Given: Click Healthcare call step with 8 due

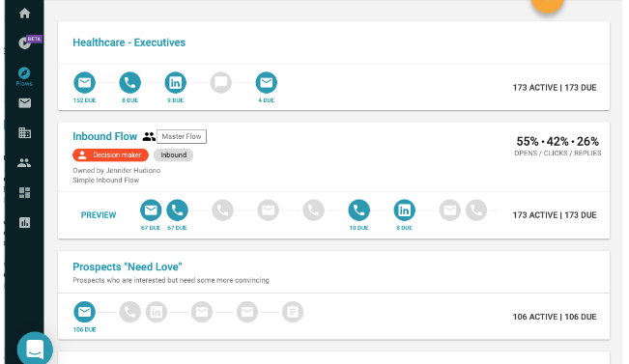Looking at the screenshot, I should (130, 83).
